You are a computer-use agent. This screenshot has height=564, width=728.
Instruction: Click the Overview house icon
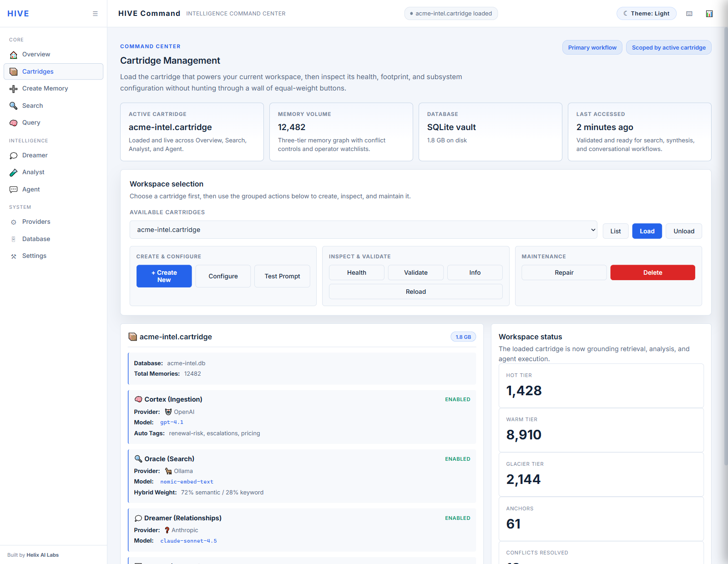point(14,55)
